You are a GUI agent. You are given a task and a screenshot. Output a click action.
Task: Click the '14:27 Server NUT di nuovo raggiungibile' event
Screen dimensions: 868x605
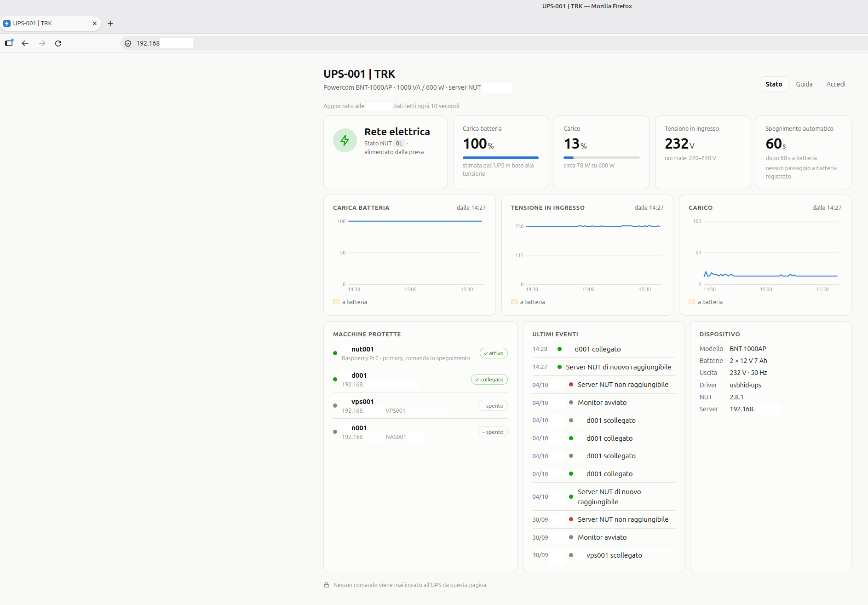[x=604, y=367]
